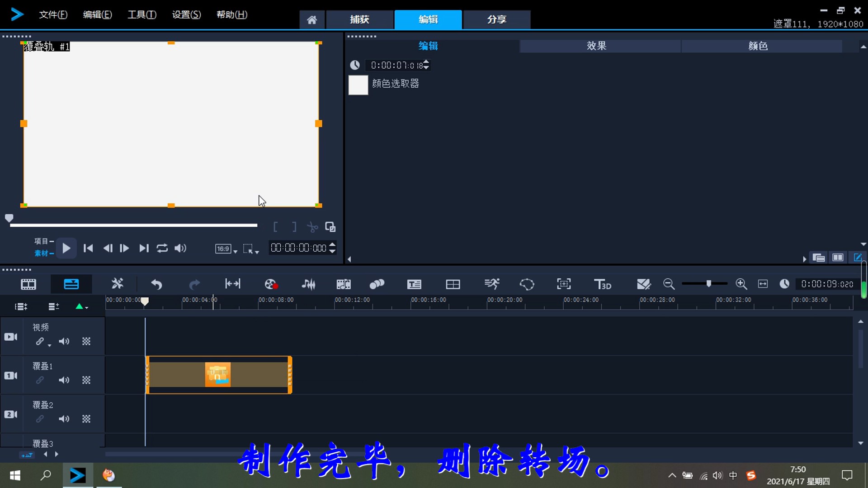868x488 pixels.
Task: Open the Track Motion tool
Action: (377, 284)
